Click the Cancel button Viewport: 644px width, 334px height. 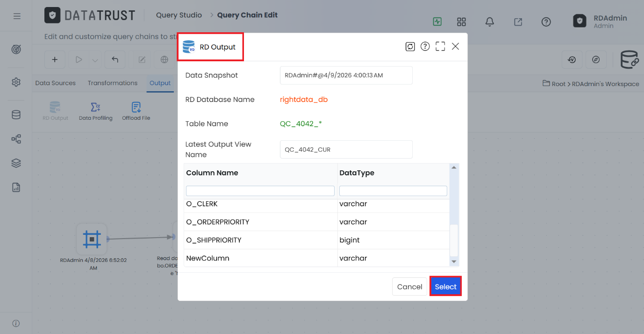(409, 287)
